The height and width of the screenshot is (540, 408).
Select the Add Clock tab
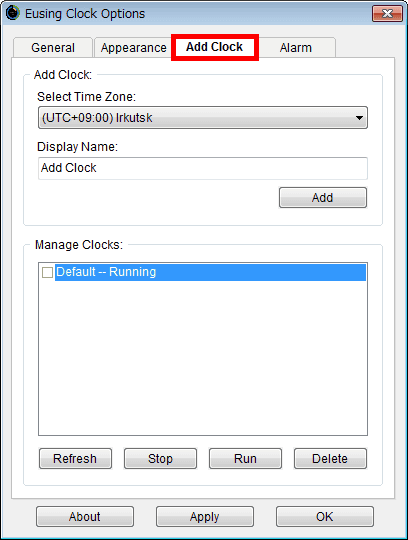(x=215, y=47)
